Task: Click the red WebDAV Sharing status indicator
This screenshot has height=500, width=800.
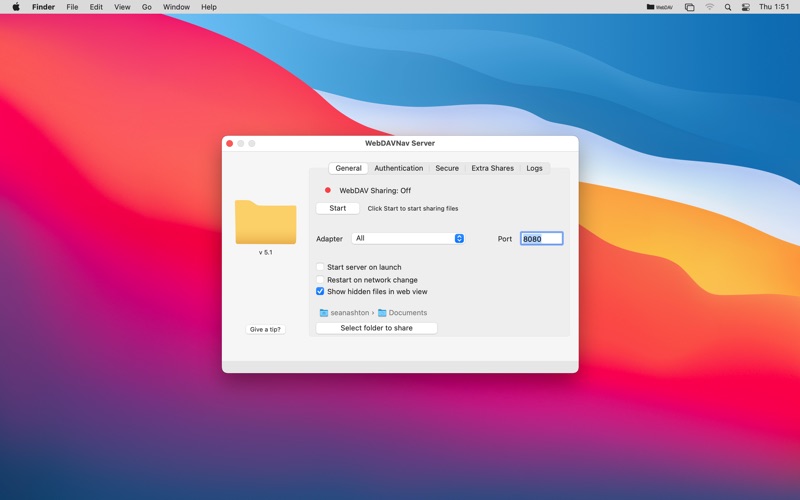Action: click(x=328, y=190)
